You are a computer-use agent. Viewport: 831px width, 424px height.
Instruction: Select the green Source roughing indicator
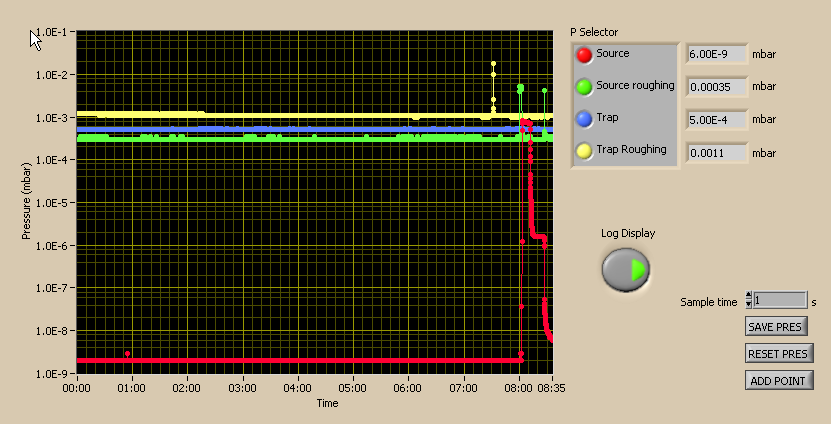pos(584,87)
